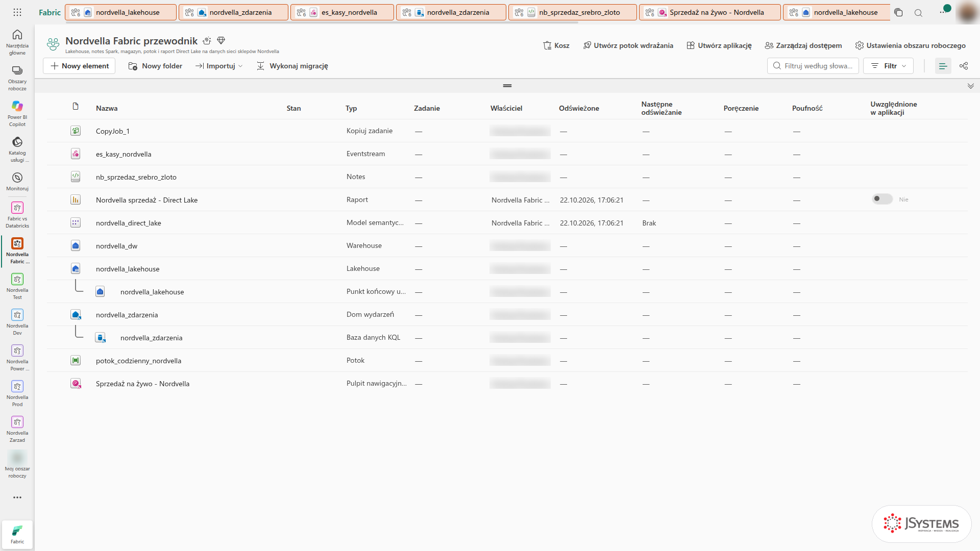This screenshot has height=551, width=980.
Task: Select the list view icon
Action: pyautogui.click(x=943, y=66)
